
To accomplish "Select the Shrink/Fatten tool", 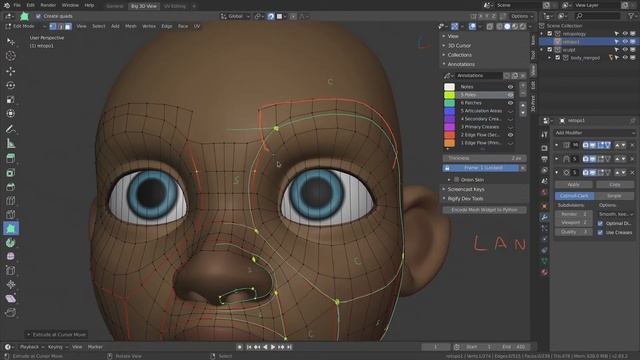I will (x=11, y=284).
